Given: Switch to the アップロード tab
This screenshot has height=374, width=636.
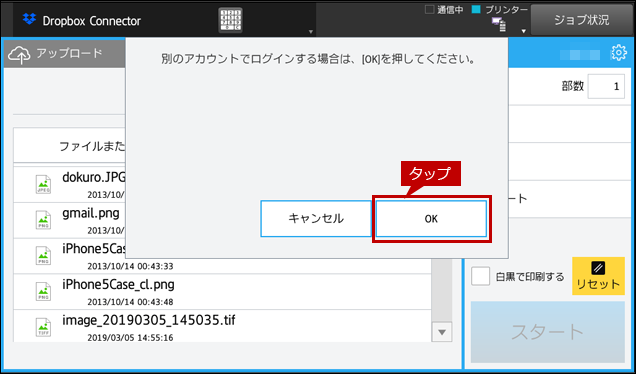Looking at the screenshot, I should pyautogui.click(x=65, y=54).
